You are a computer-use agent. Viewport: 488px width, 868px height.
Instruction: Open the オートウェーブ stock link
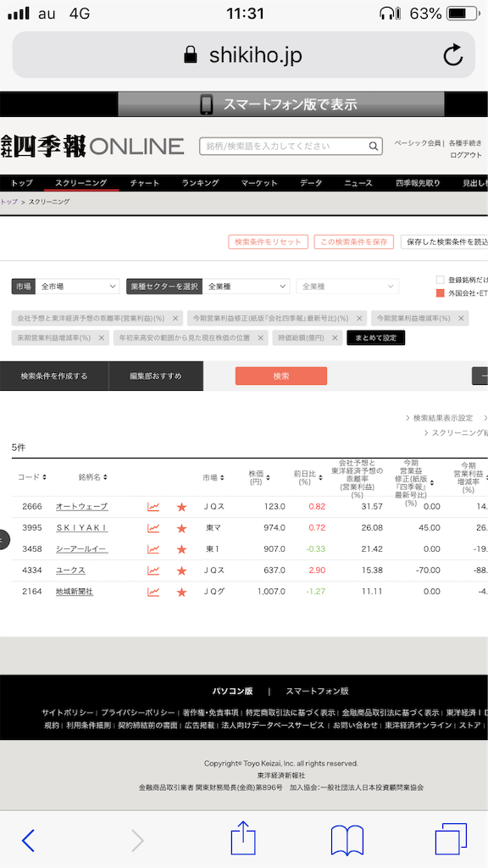point(82,507)
